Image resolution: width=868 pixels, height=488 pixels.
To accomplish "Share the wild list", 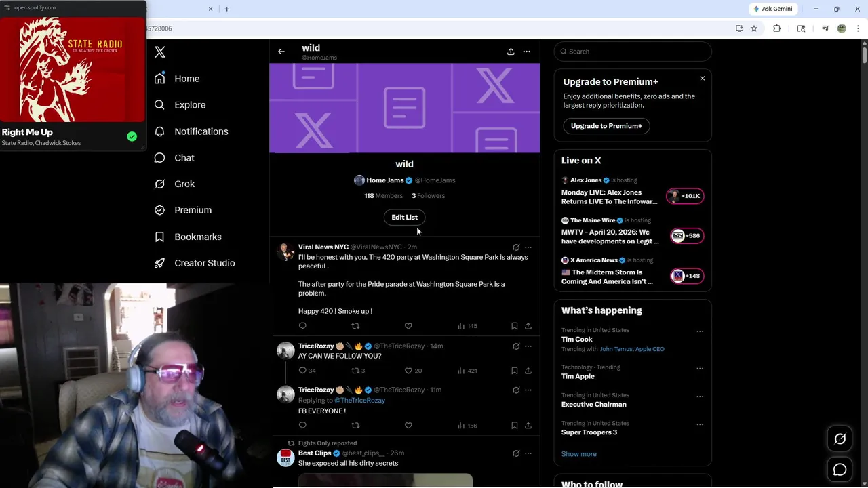I will (511, 52).
